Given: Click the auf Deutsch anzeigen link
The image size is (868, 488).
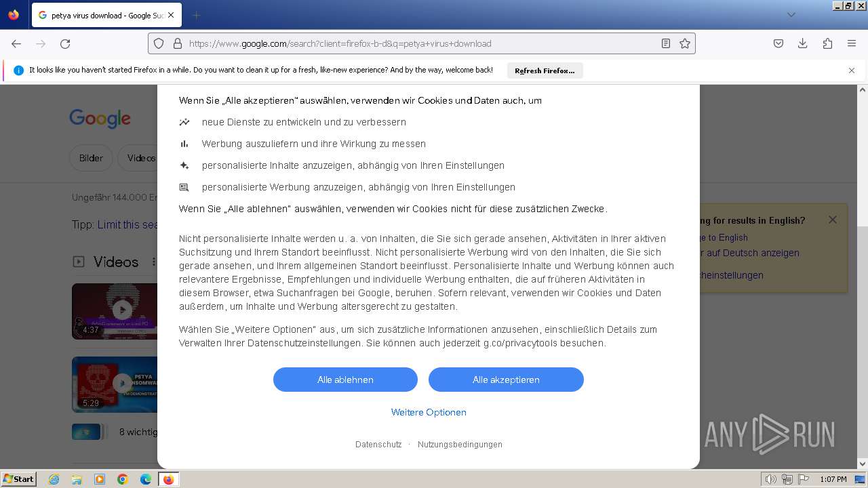Looking at the screenshot, I should pyautogui.click(x=750, y=253).
